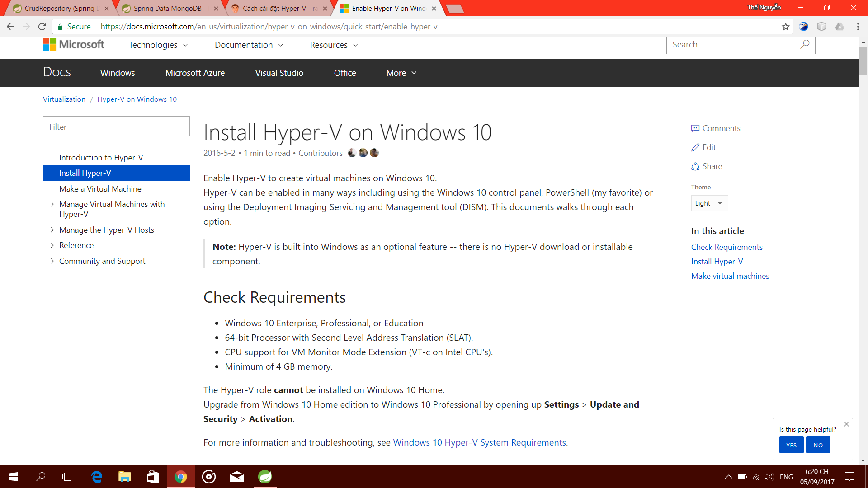This screenshot has height=488, width=868.
Task: Expand Manage the Hyper-V Hosts section
Action: click(52, 230)
